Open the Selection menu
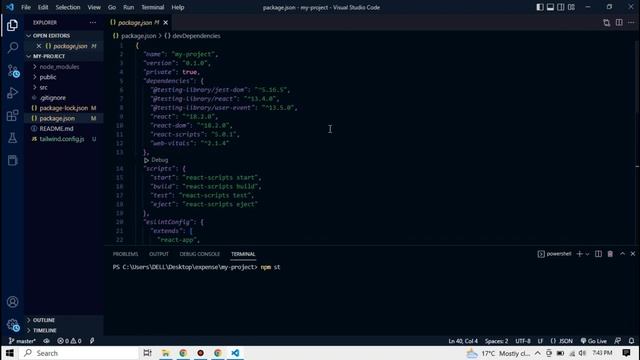 68,7
